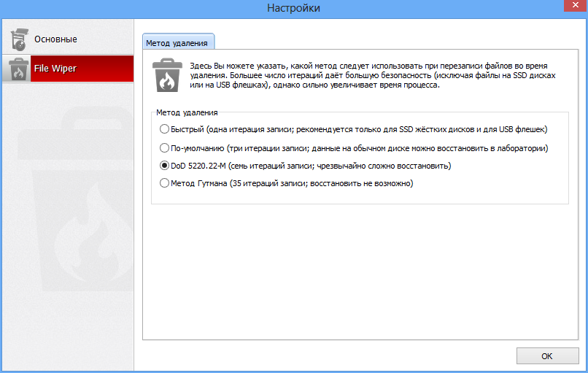Open the Основные settings section
Image resolution: width=588 pixels, height=373 pixels.
68,39
